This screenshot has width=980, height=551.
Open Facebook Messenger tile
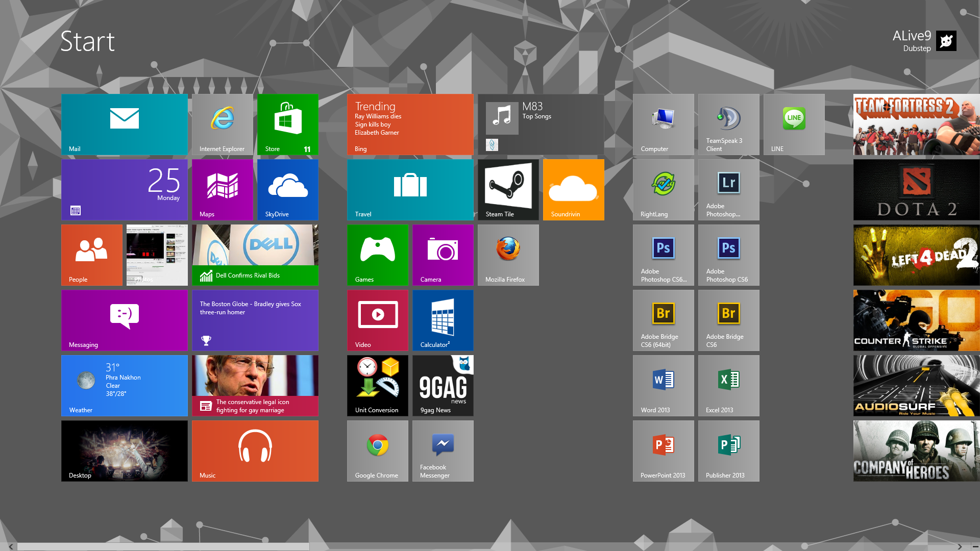point(443,450)
